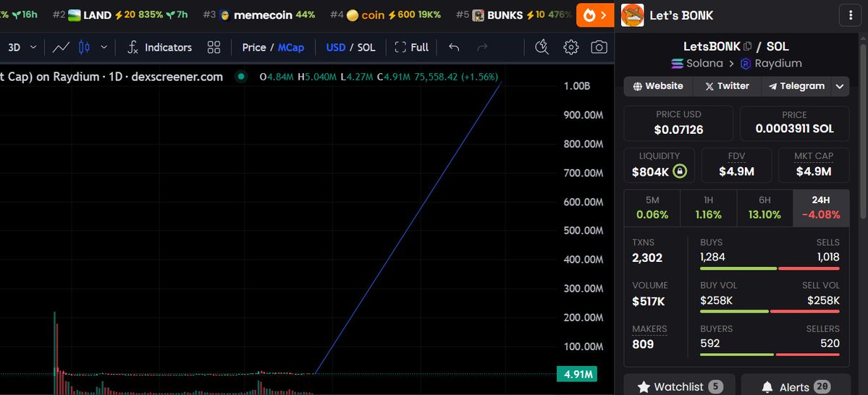
Task: Click the TXNS 2,302 value
Action: tap(647, 258)
